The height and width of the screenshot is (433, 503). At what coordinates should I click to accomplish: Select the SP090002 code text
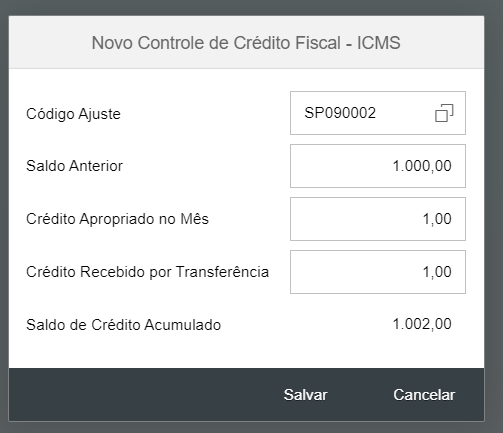pyautogui.click(x=340, y=113)
